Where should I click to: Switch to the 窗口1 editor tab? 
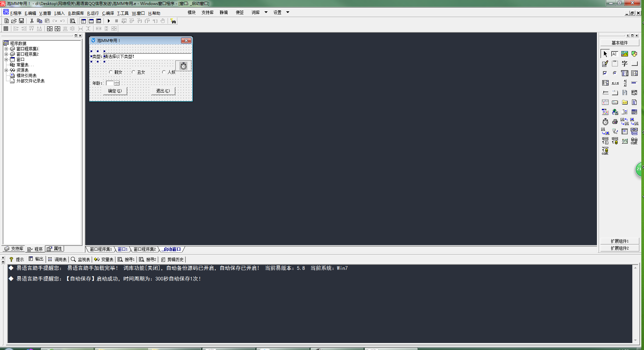[x=122, y=249]
